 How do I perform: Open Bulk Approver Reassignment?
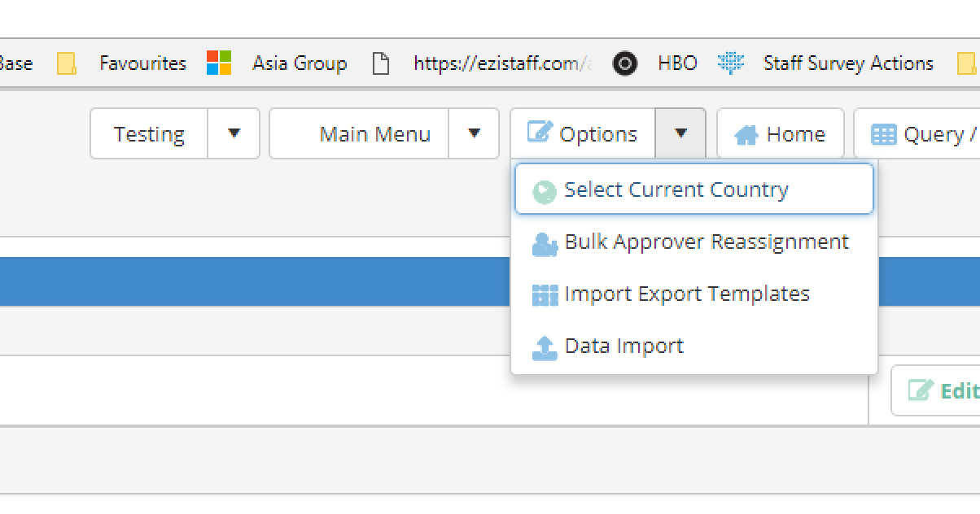click(694, 242)
